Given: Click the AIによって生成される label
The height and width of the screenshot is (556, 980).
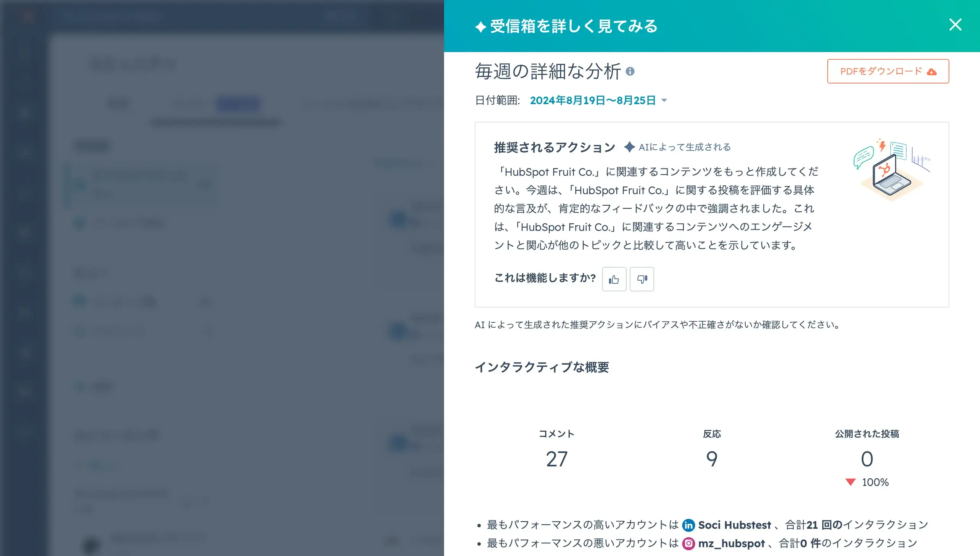Looking at the screenshot, I should pyautogui.click(x=685, y=147).
